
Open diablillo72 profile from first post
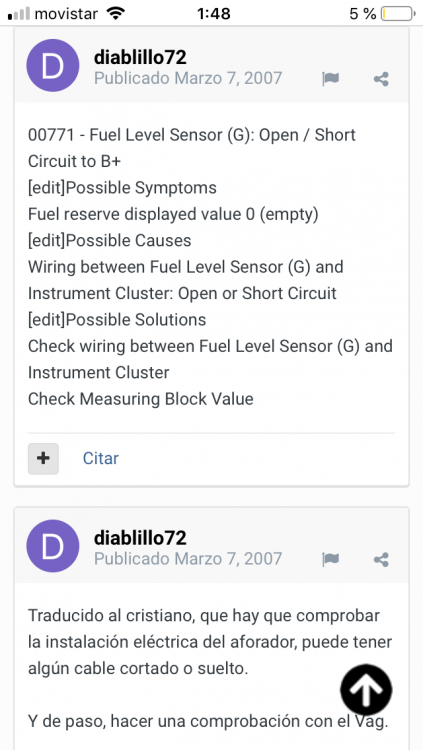coord(140,57)
